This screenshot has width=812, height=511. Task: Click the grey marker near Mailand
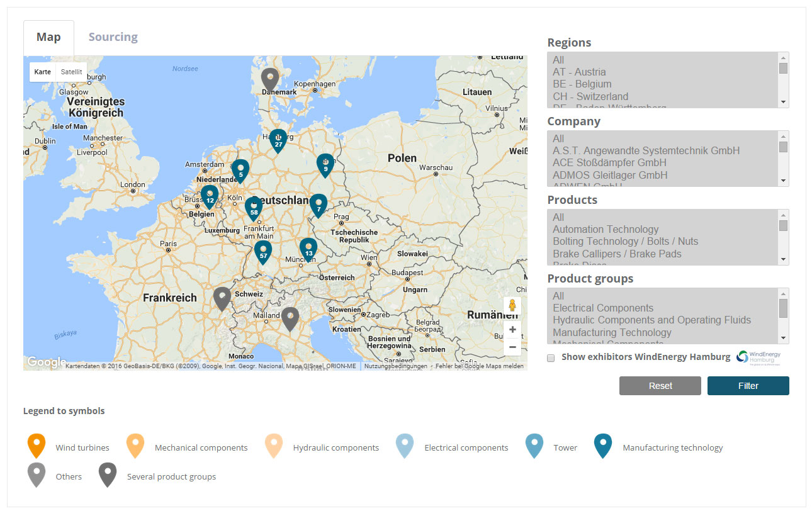(x=290, y=319)
